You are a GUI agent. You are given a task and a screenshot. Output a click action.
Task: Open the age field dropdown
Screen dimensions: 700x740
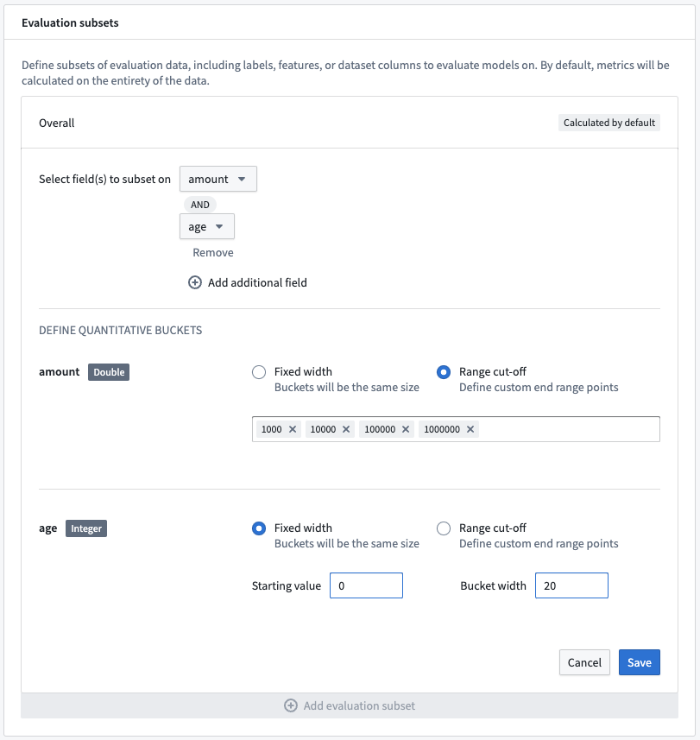click(206, 226)
